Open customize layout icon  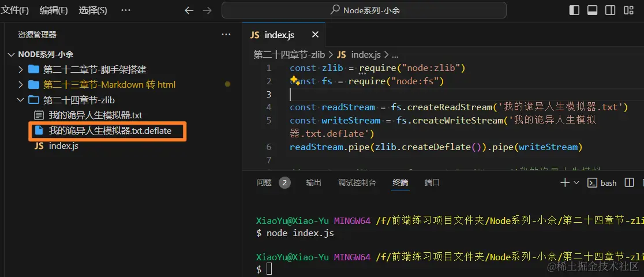click(628, 10)
